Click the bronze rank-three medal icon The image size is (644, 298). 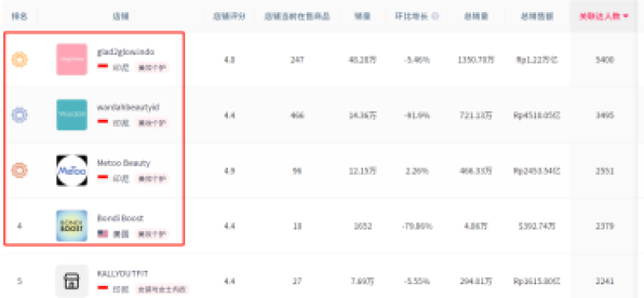[19, 170]
